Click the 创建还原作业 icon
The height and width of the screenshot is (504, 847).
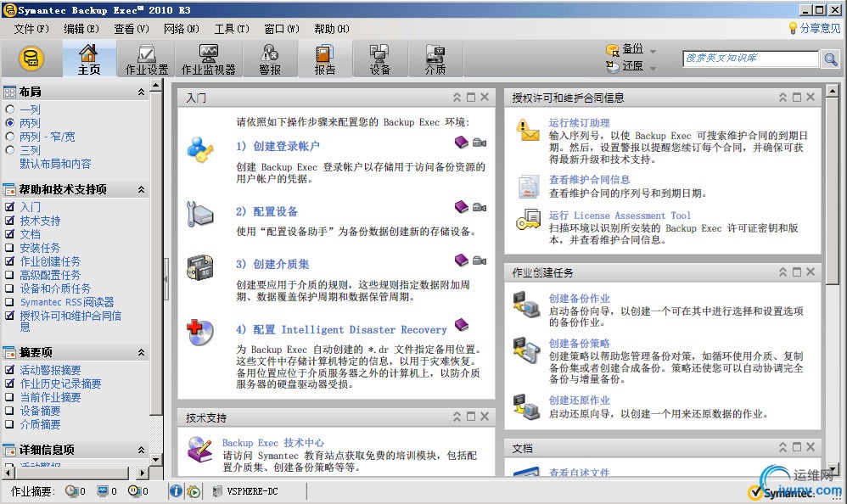(526, 406)
